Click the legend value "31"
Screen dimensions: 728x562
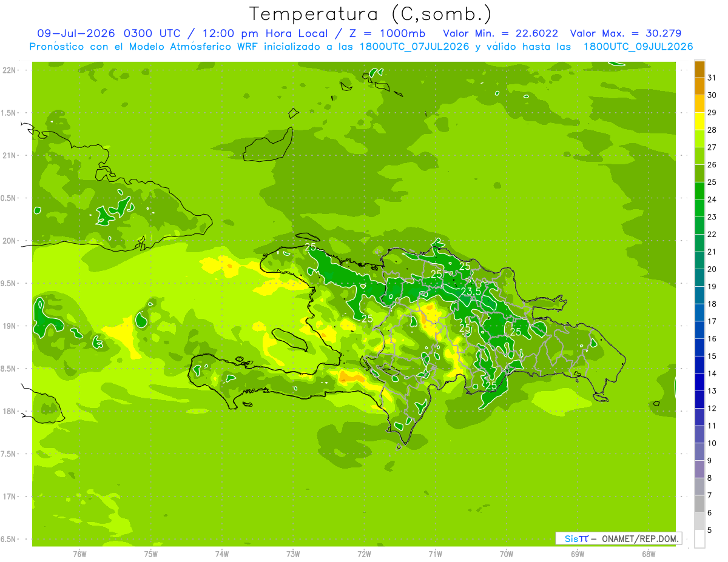712,78
